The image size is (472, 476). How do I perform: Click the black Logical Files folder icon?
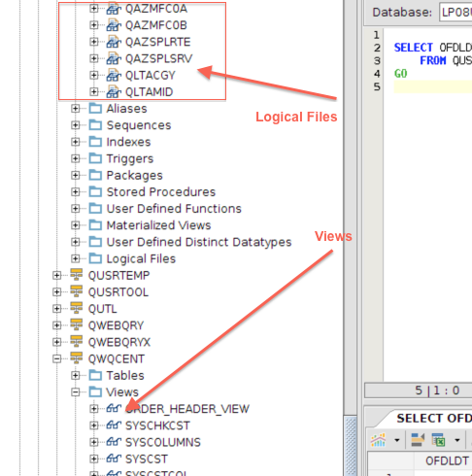(x=95, y=258)
